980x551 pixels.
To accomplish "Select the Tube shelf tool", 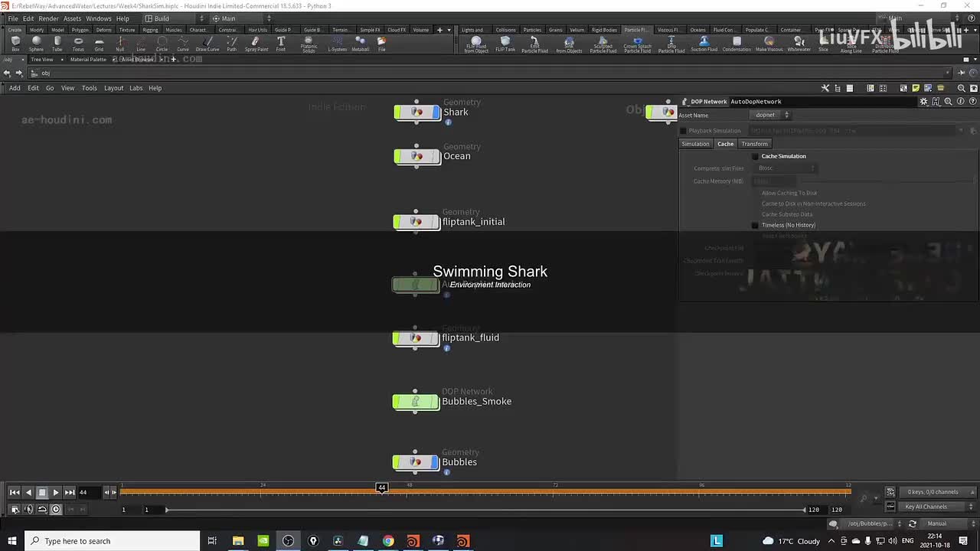I will click(57, 44).
